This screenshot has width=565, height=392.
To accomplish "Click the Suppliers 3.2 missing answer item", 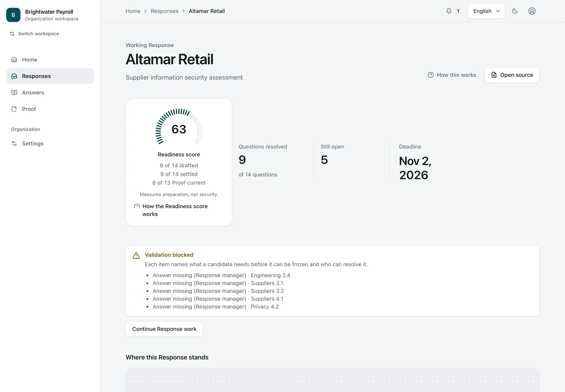I will click(x=218, y=291).
